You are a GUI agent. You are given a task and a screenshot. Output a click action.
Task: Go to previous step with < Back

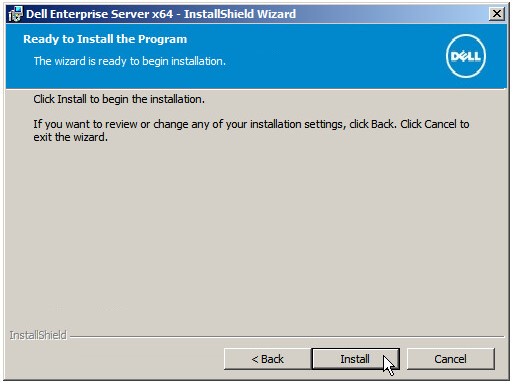(267, 359)
